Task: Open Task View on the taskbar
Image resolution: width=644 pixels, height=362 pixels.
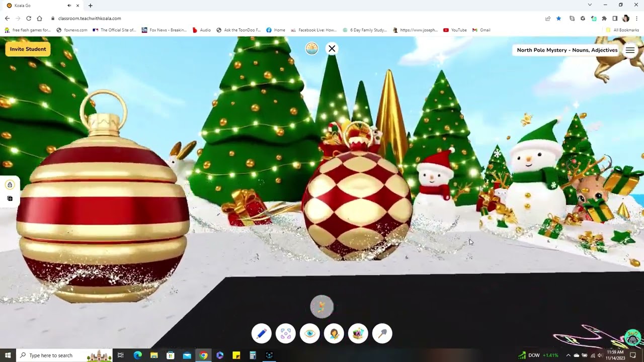Action: point(120,355)
